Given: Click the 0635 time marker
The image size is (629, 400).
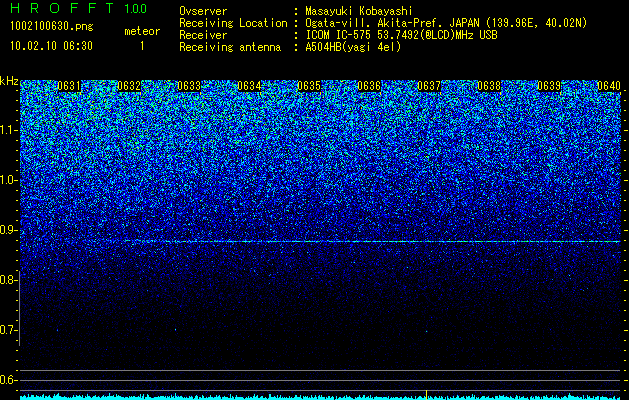Looking at the screenshot, I should click(x=309, y=86).
